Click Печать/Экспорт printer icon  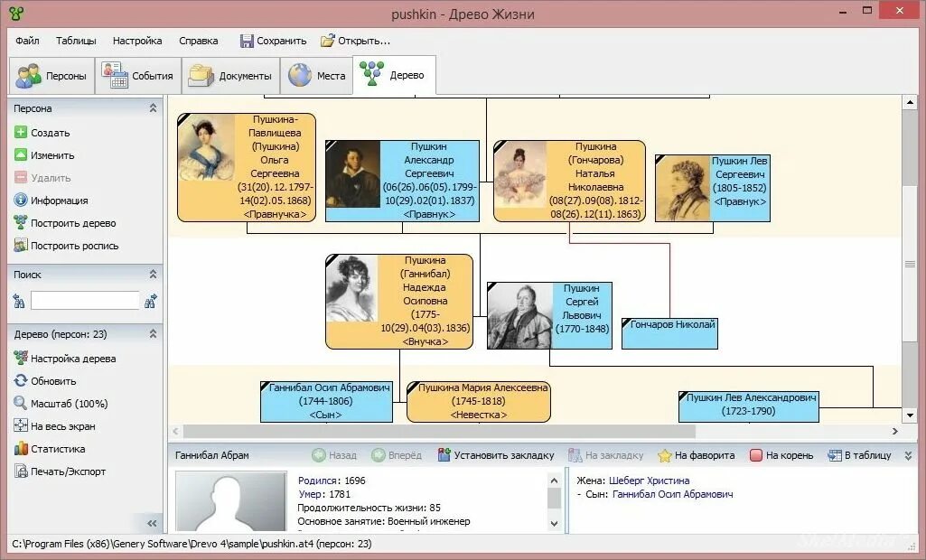(21, 471)
